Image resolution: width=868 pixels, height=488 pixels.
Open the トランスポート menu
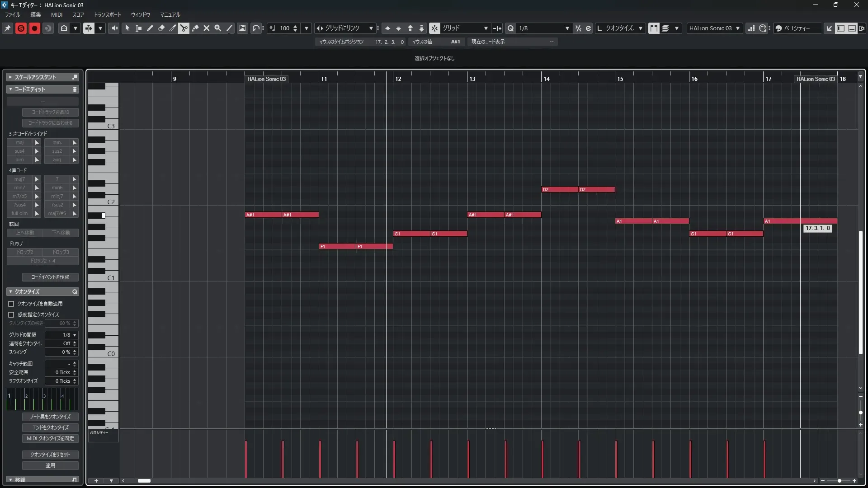click(x=108, y=14)
